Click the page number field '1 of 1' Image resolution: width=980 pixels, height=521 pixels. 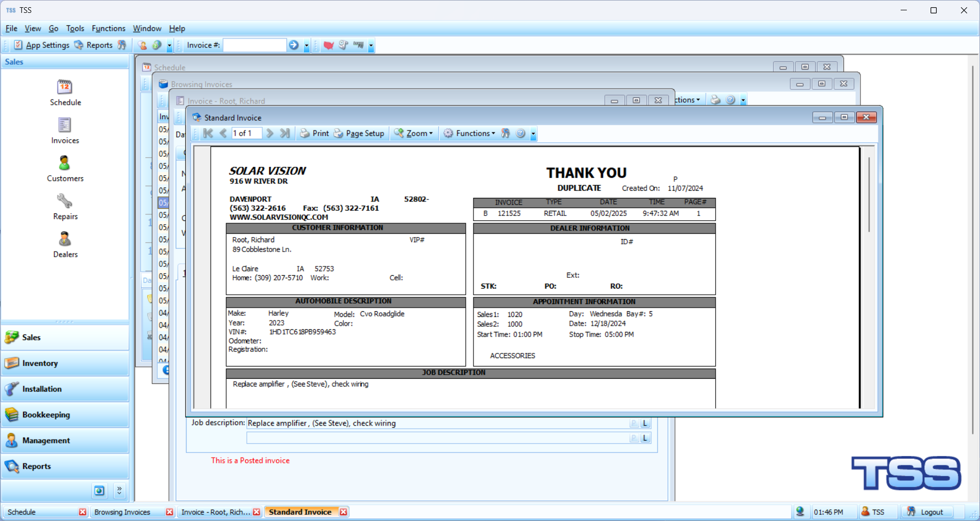pyautogui.click(x=246, y=133)
